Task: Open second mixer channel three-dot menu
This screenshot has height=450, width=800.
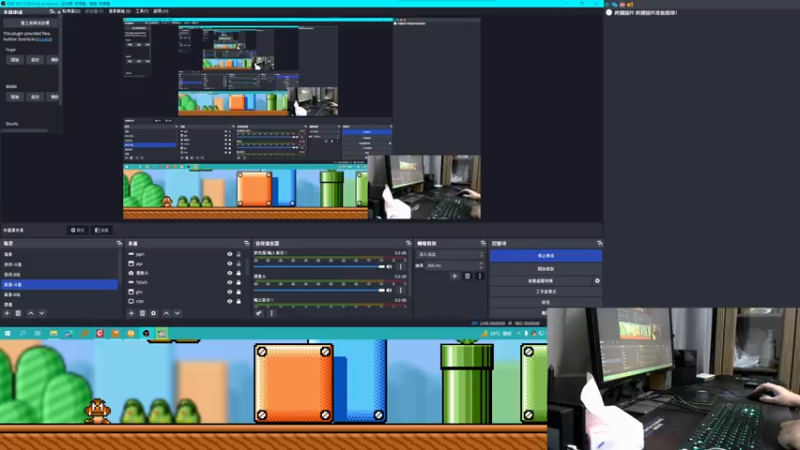Action: (x=401, y=290)
